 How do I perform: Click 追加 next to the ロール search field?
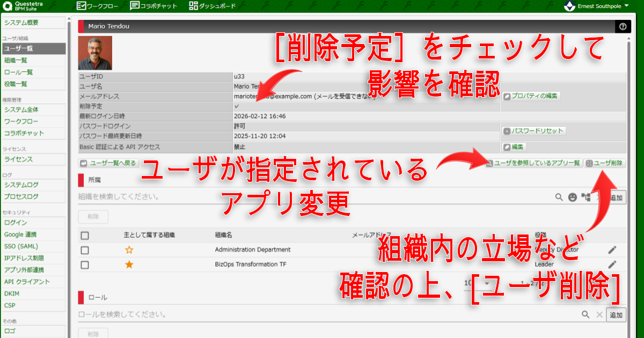[616, 315]
